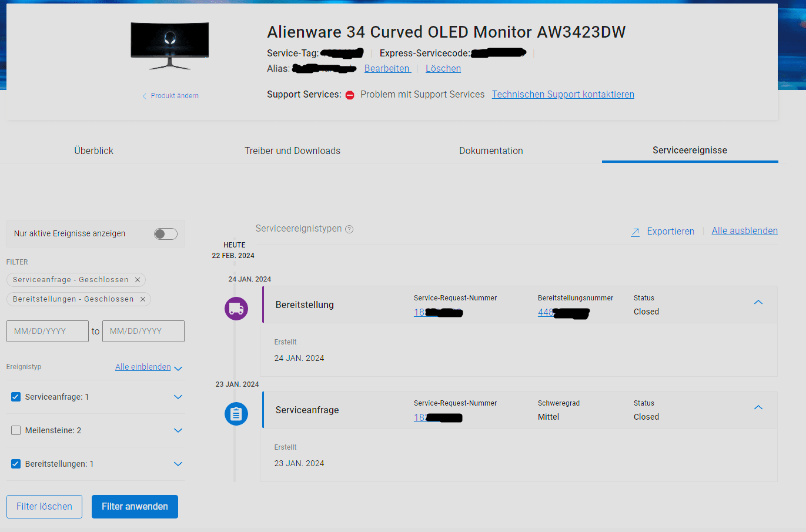Expand the Meilensteine: 2 filter chevron
Image resolution: width=806 pixels, height=532 pixels.
pos(178,430)
